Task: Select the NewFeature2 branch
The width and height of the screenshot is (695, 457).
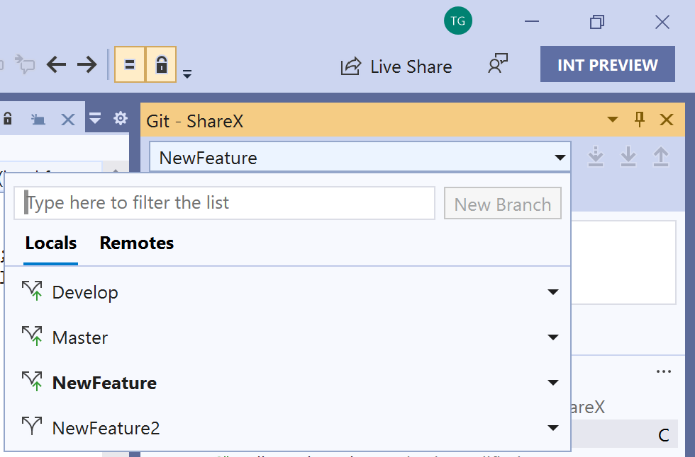Action: click(287, 428)
